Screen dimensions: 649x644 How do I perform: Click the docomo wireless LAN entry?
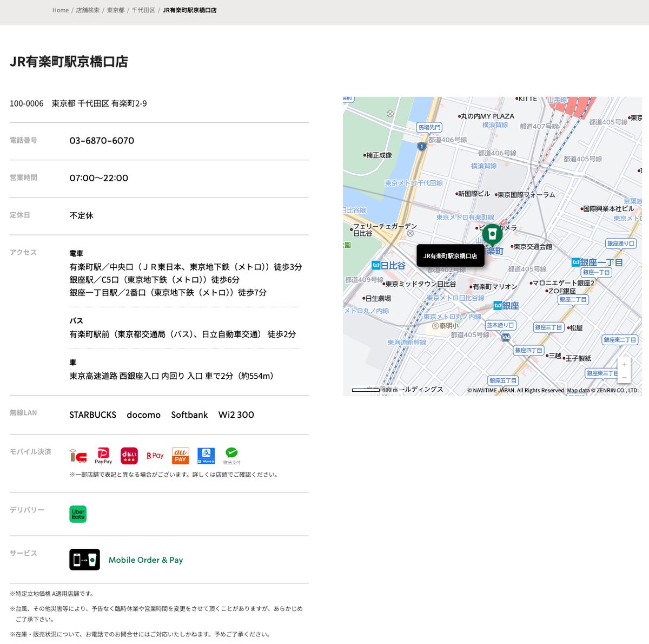point(143,415)
